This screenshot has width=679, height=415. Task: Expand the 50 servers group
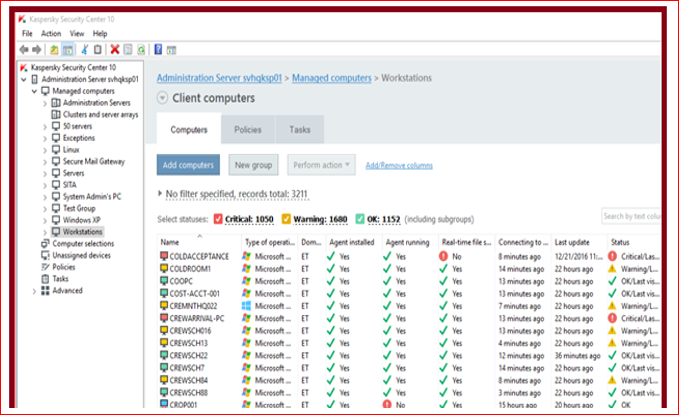pyautogui.click(x=45, y=127)
